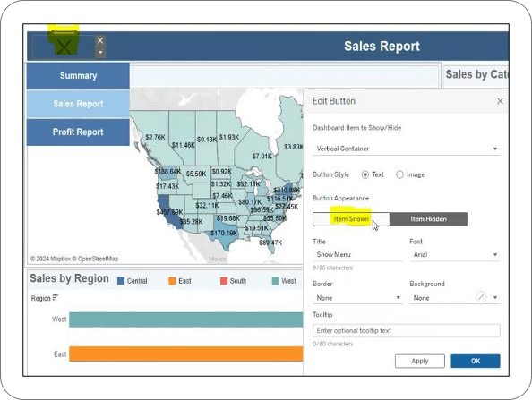Open the Border None dropdown
Screen dimensions: 532x400
(x=357, y=298)
